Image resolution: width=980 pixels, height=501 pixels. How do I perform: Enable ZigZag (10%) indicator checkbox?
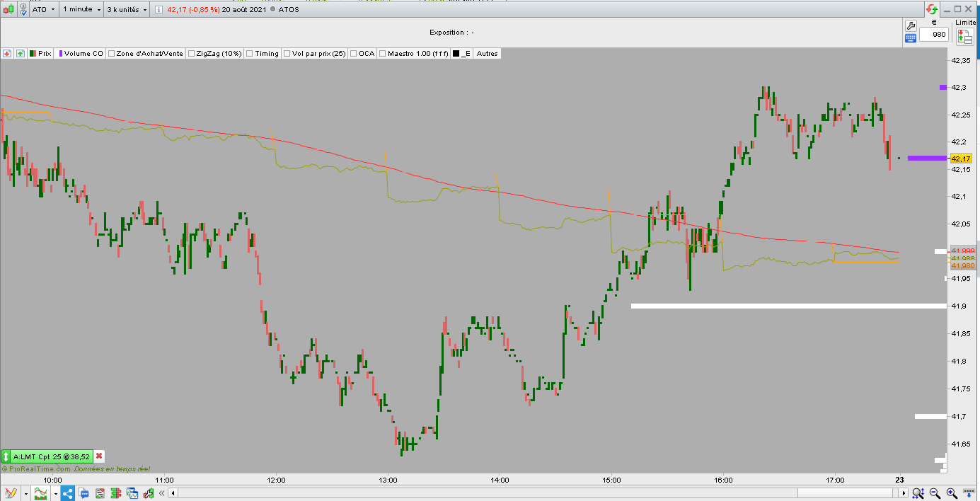point(191,53)
